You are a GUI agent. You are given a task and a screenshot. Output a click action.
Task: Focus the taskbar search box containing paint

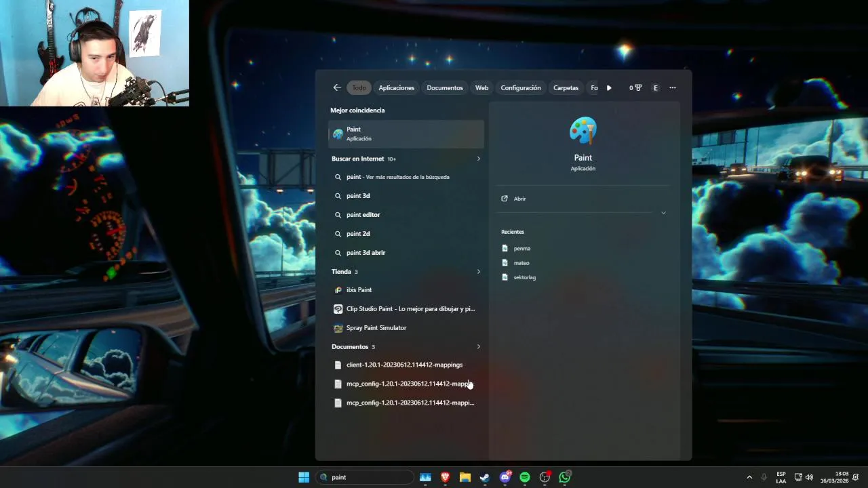(365, 477)
